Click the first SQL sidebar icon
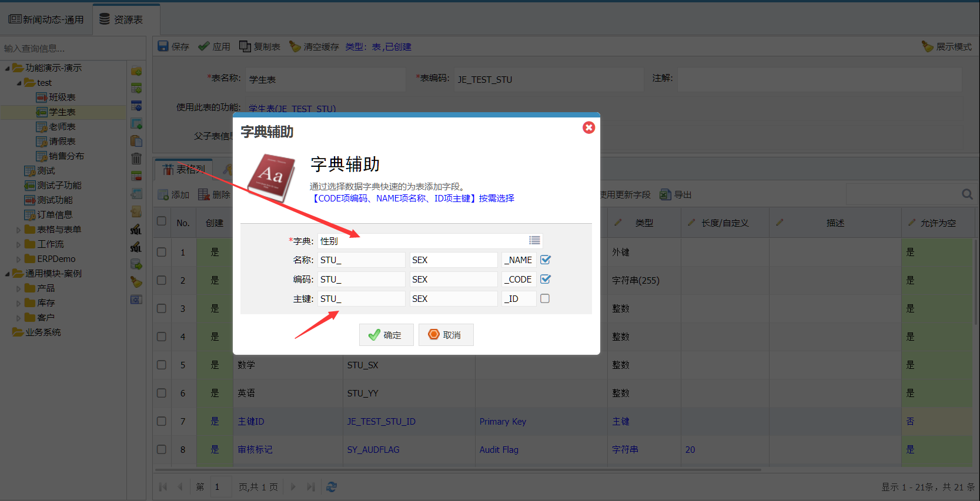Screen dimensions: 980x501 click(136, 229)
